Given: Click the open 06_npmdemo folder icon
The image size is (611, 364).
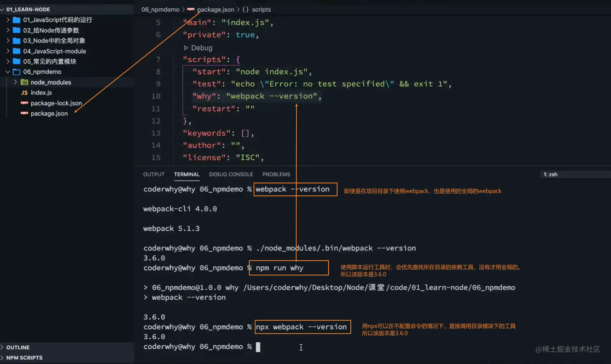Looking at the screenshot, I should click(17, 72).
